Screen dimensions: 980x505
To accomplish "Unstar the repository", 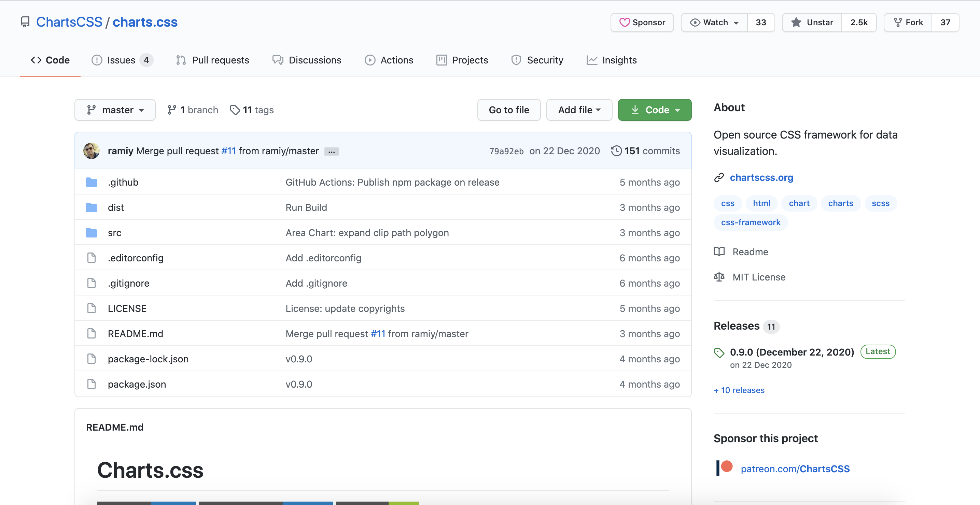I will 812,23.
